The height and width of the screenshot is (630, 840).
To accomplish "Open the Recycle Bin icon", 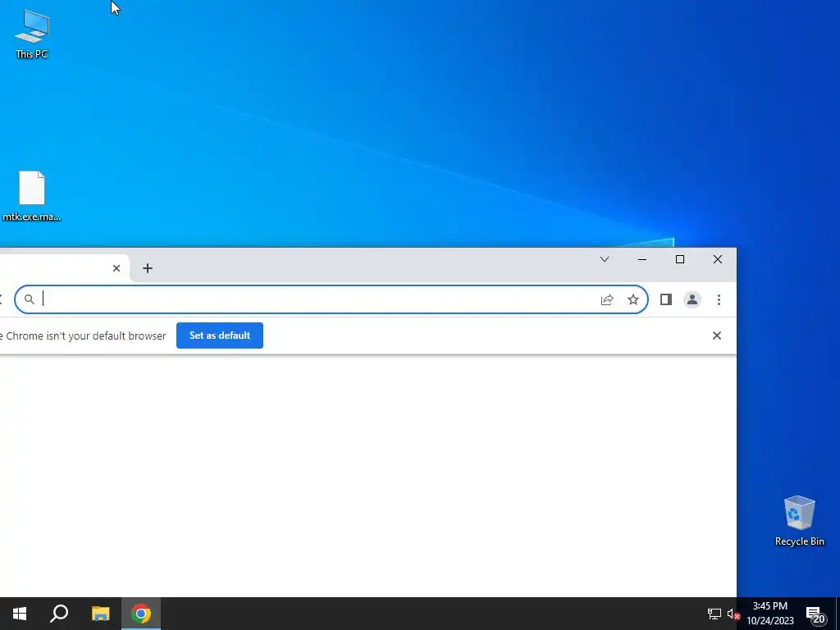I will (799, 521).
